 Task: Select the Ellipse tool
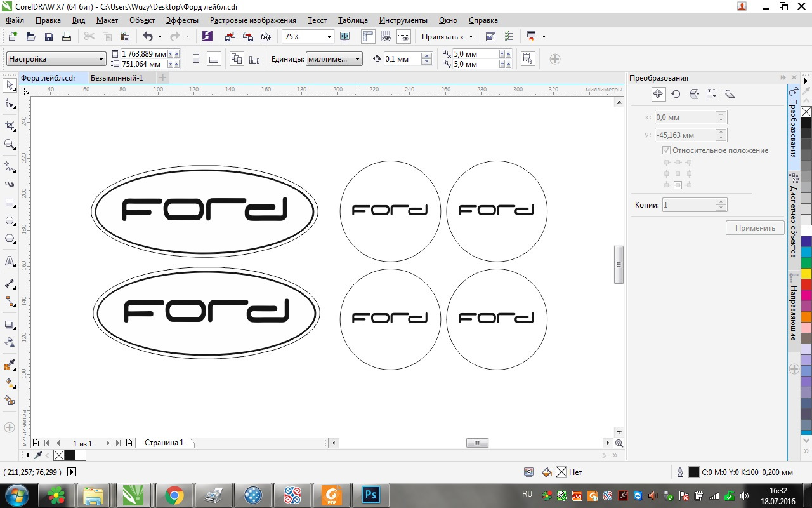tap(10, 221)
